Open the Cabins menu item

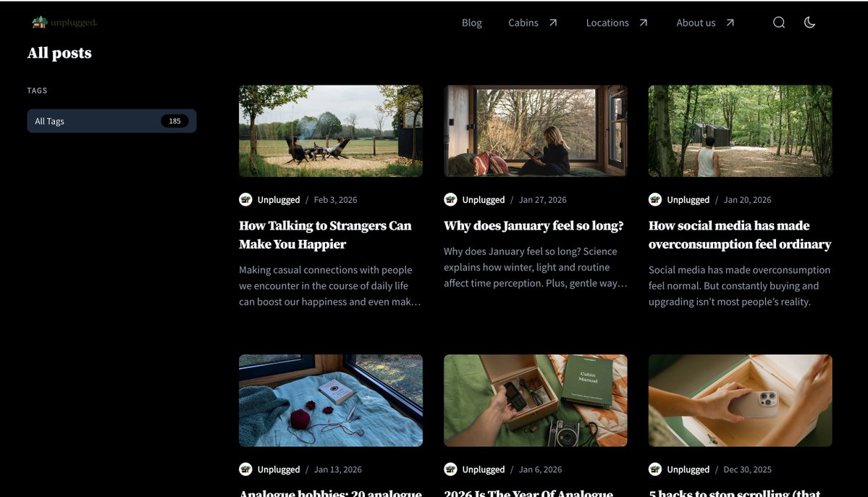(x=523, y=22)
